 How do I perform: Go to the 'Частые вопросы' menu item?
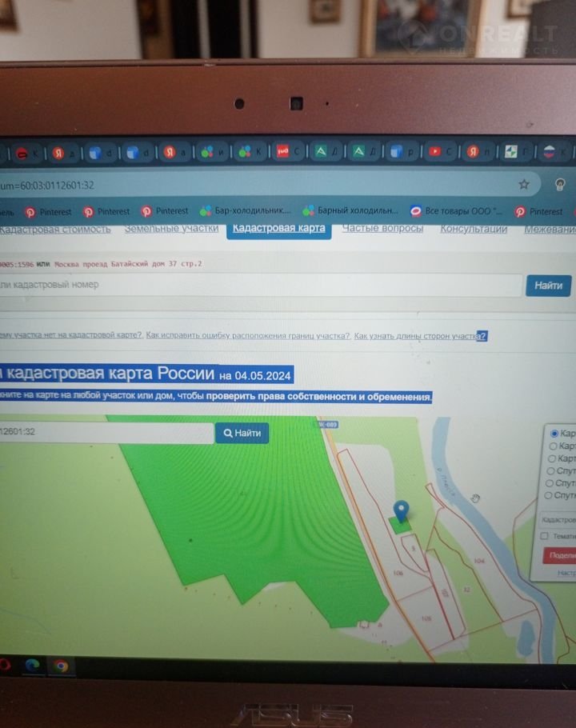coord(382,228)
